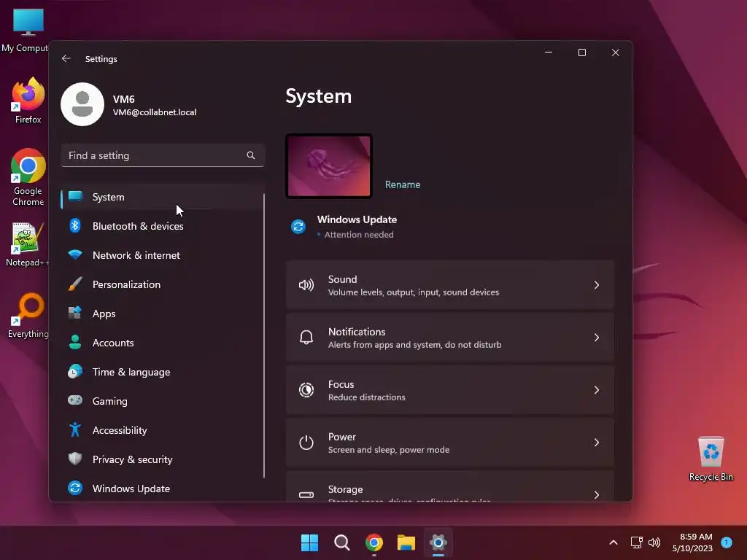The height and width of the screenshot is (560, 747).
Task: Click the Bluetooth & devices icon
Action: pos(75,225)
